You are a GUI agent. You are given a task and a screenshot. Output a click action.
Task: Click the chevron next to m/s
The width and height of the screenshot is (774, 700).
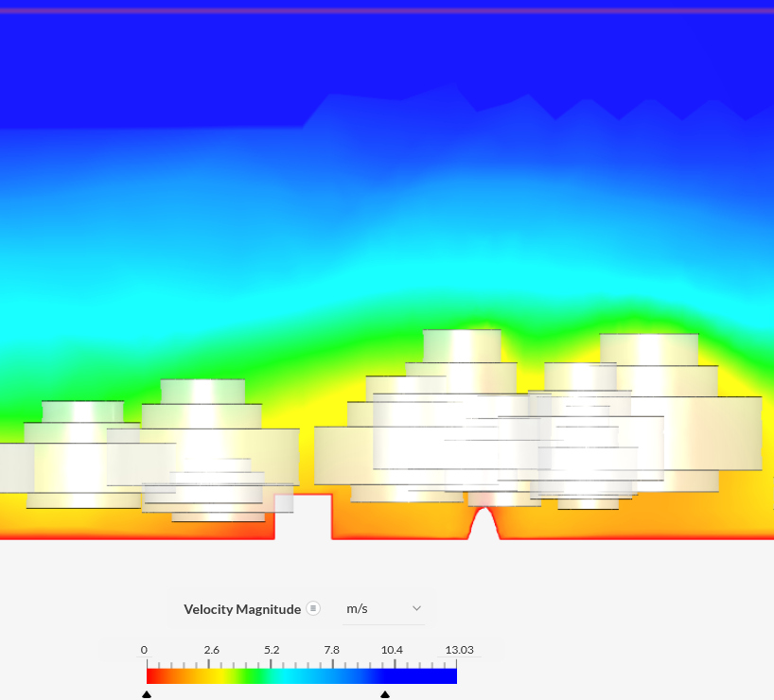pos(416,608)
